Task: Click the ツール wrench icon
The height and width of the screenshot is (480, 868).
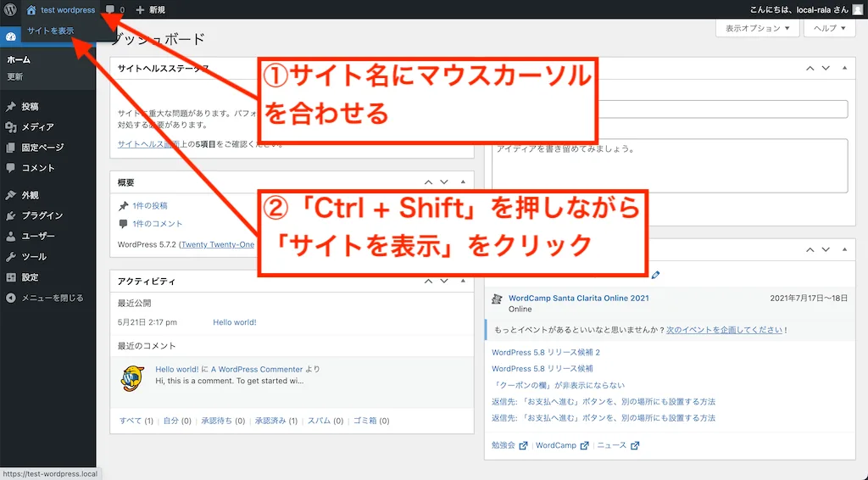Action: tap(10, 256)
